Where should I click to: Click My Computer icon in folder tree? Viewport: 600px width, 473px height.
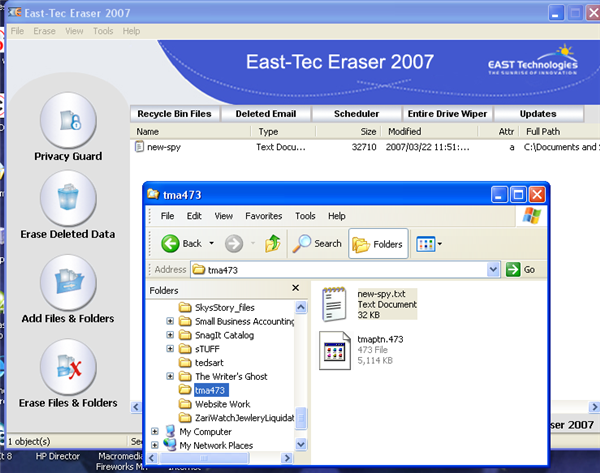pos(170,431)
